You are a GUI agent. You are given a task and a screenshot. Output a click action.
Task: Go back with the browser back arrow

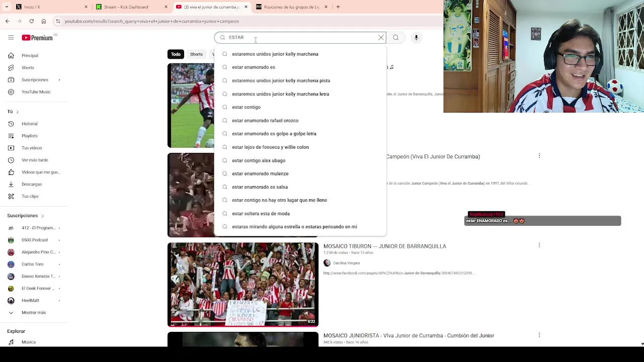(8, 21)
